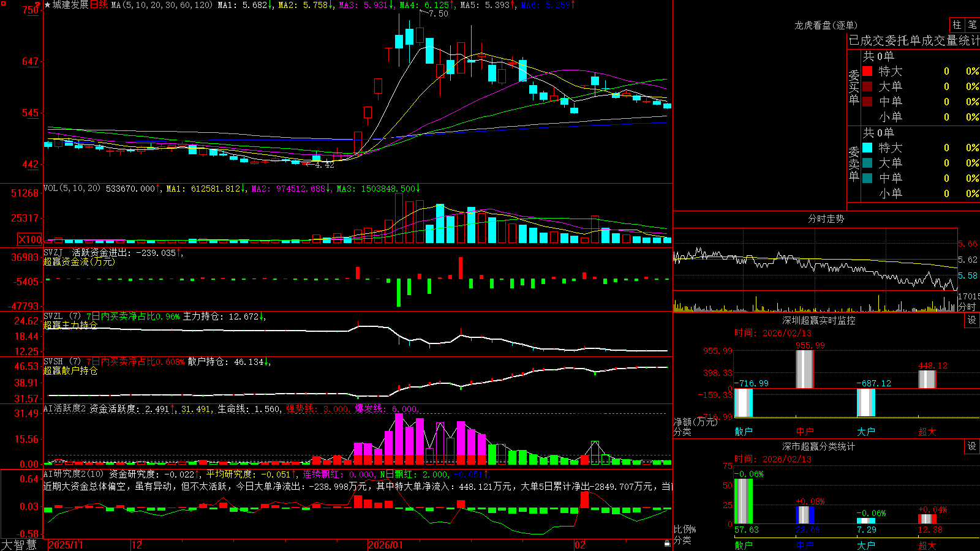Toggle the 日线 period label
The width and height of the screenshot is (980, 551).
(99, 5)
